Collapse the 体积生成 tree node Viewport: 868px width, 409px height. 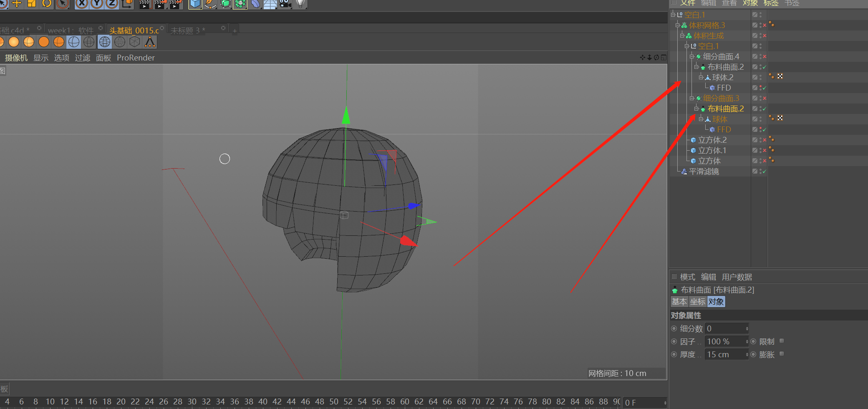(x=682, y=36)
